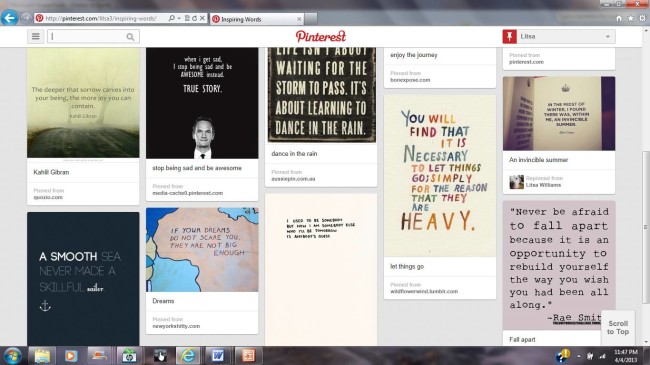Open the Dreams map quote pin
The height and width of the screenshot is (365, 650).
(x=202, y=250)
